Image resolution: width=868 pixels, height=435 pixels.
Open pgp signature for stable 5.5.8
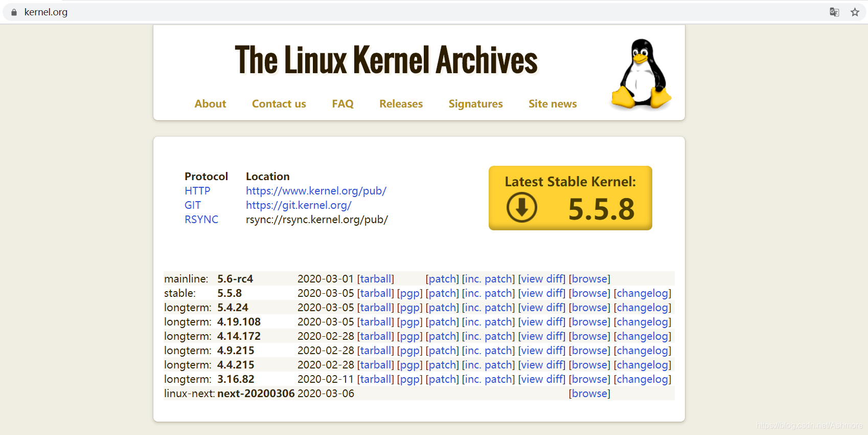[410, 293]
